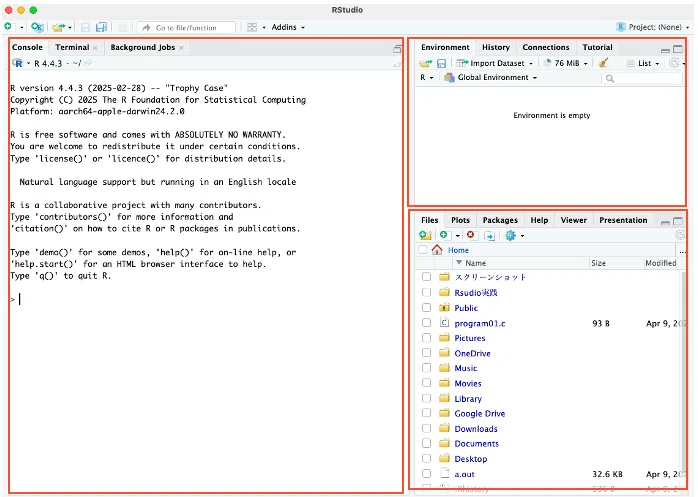The height and width of the screenshot is (497, 698).
Task: Click the New Blank File icon in Files
Action: (x=444, y=235)
